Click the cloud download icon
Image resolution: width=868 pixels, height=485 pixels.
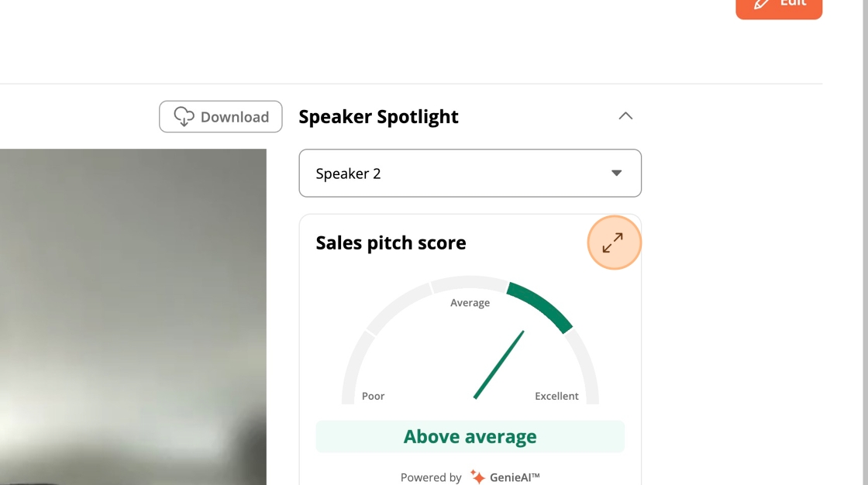tap(184, 117)
